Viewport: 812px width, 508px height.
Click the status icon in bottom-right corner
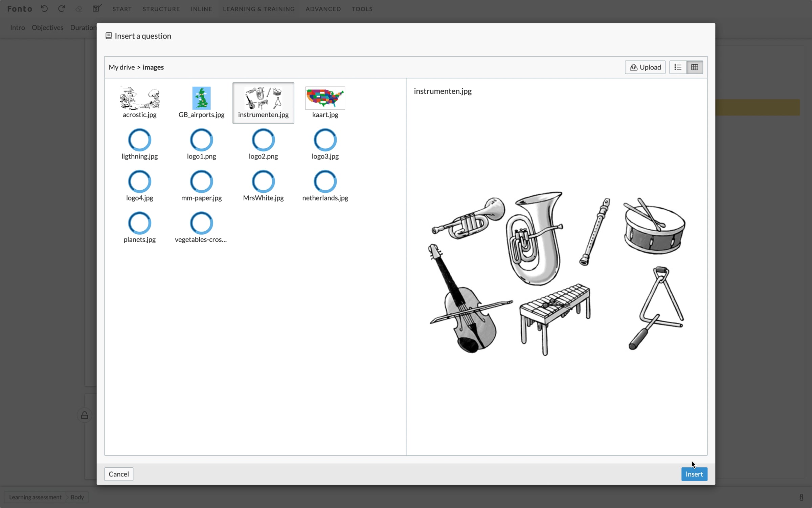click(801, 497)
